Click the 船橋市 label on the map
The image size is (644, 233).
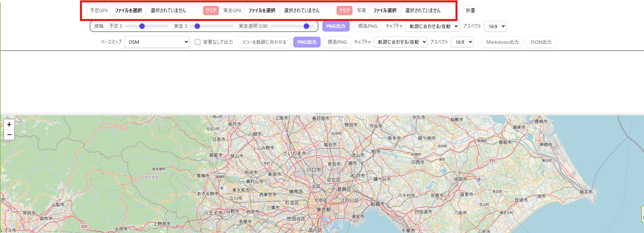tap(378, 204)
